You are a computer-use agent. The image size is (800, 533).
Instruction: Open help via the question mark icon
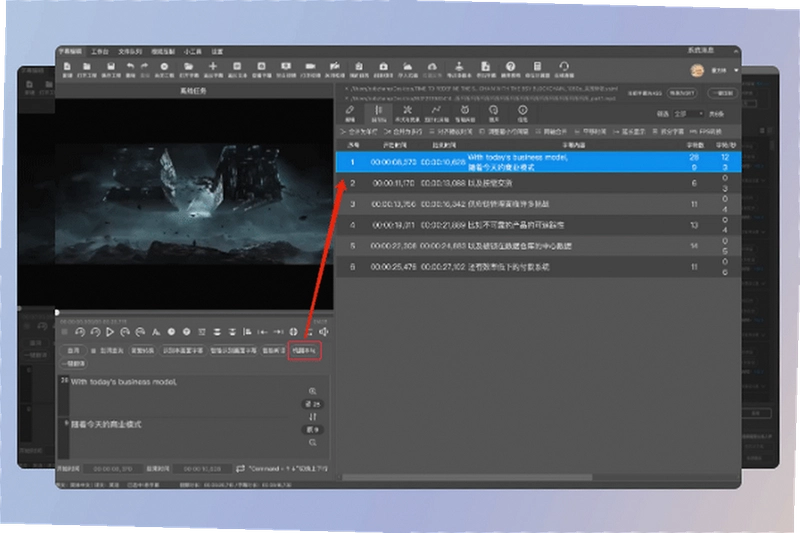coord(510,66)
